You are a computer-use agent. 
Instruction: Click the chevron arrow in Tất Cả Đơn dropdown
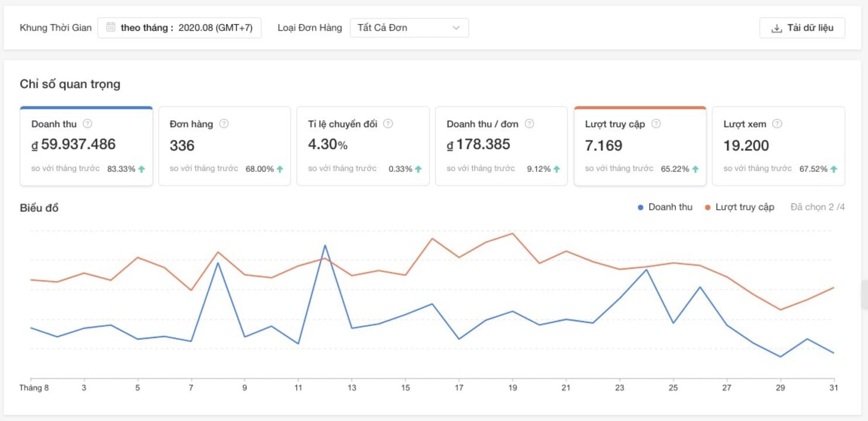(x=457, y=27)
